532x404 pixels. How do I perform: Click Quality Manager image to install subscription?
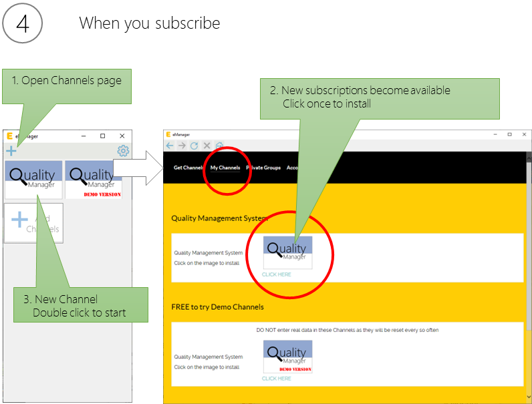[287, 252]
